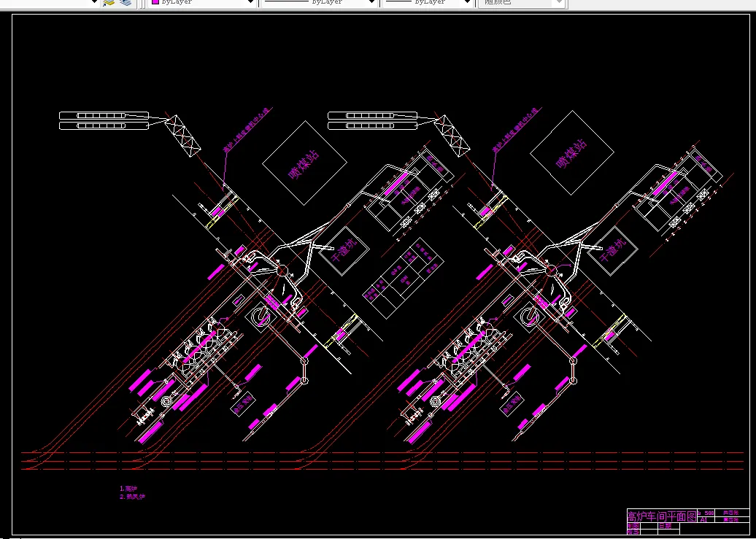The height and width of the screenshot is (539, 756).
Task: Open the linetype ByLayer dropdown
Action: pyautogui.click(x=319, y=2)
